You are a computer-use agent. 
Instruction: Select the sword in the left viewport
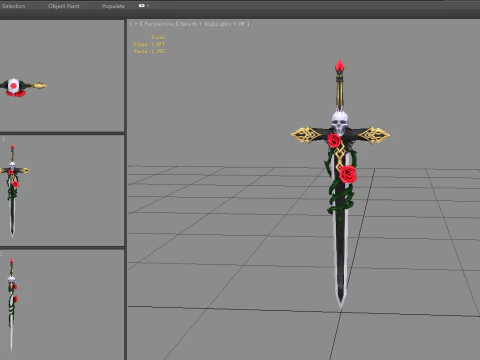click(12, 305)
